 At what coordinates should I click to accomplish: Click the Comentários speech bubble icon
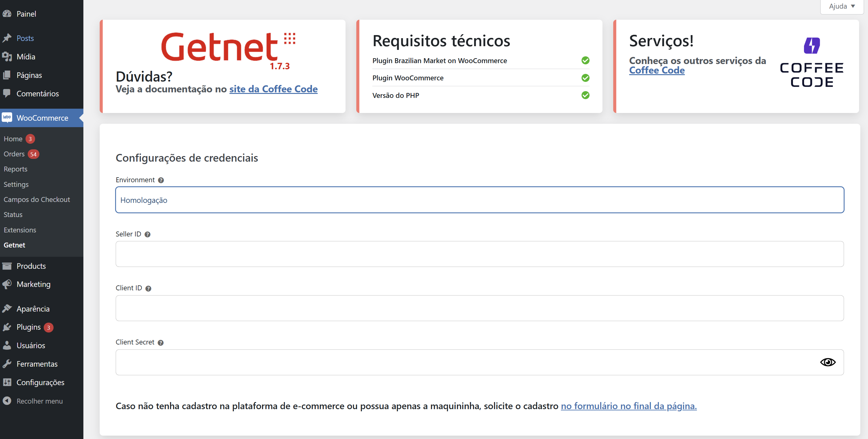tap(7, 93)
